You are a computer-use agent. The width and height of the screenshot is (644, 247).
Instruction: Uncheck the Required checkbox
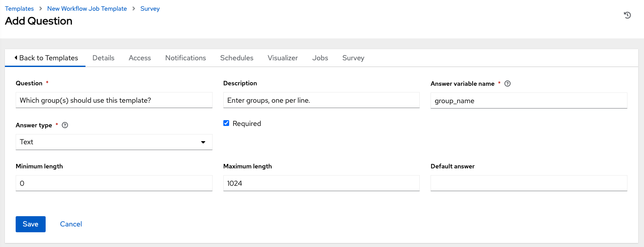[226, 123]
